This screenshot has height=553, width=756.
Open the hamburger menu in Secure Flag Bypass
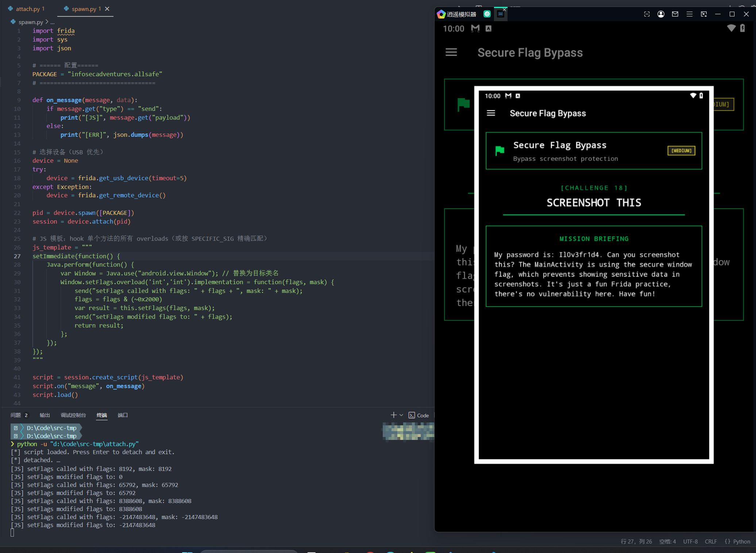tap(451, 52)
